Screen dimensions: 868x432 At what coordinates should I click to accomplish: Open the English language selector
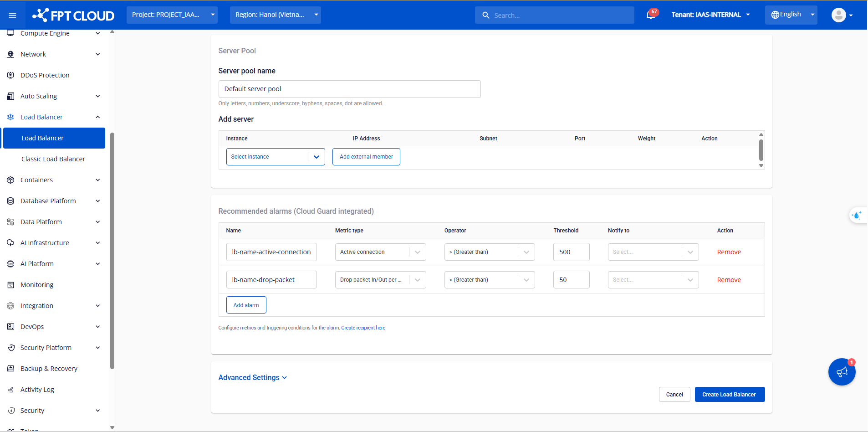pos(791,15)
